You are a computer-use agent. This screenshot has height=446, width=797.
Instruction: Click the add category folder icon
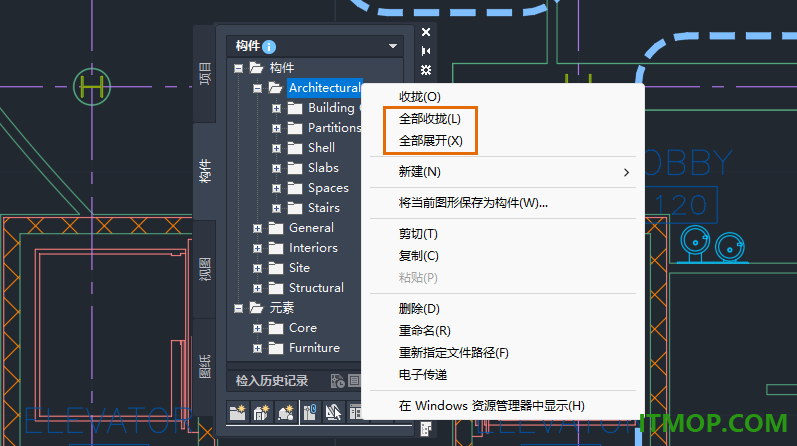tap(237, 412)
